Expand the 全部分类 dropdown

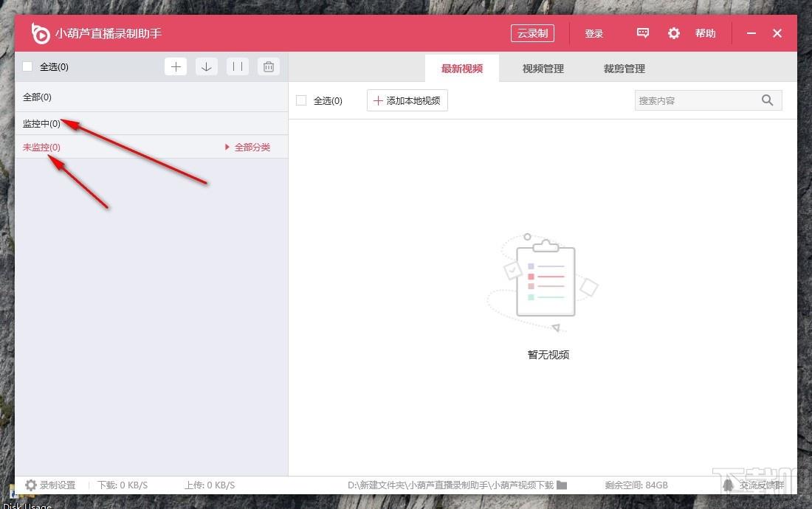247,148
